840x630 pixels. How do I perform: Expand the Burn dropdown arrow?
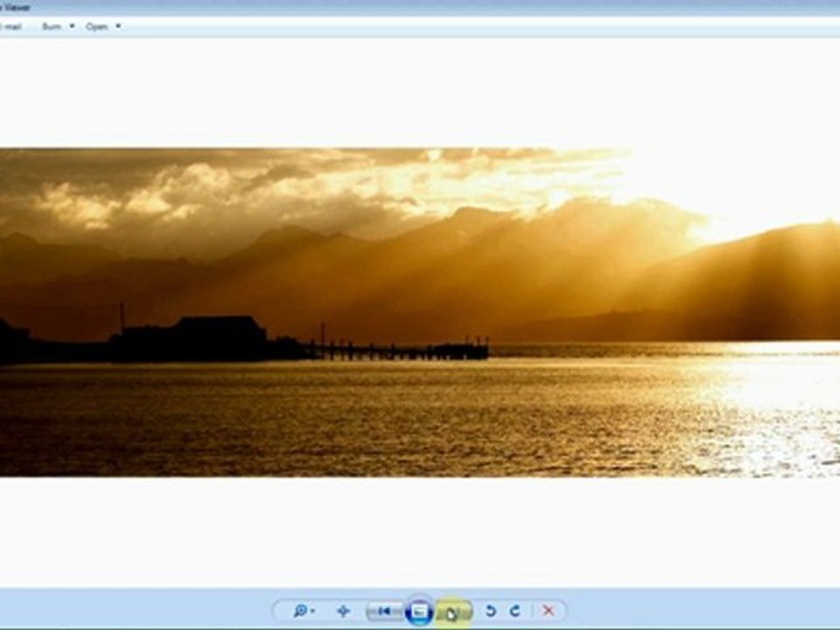point(72,26)
